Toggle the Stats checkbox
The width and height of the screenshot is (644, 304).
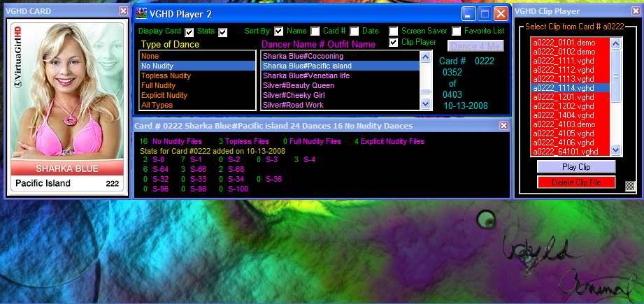point(222,32)
